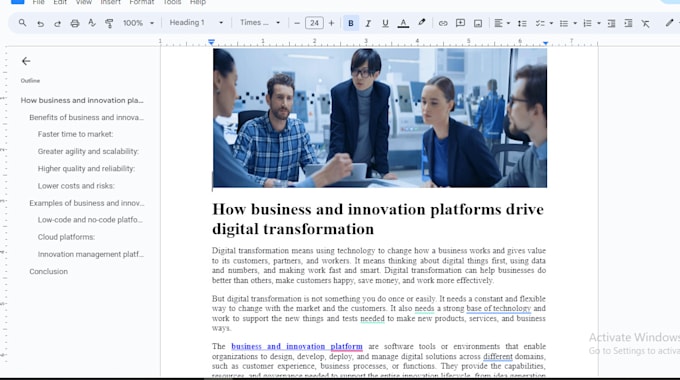
Task: Activate the paint format tool
Action: 109,23
